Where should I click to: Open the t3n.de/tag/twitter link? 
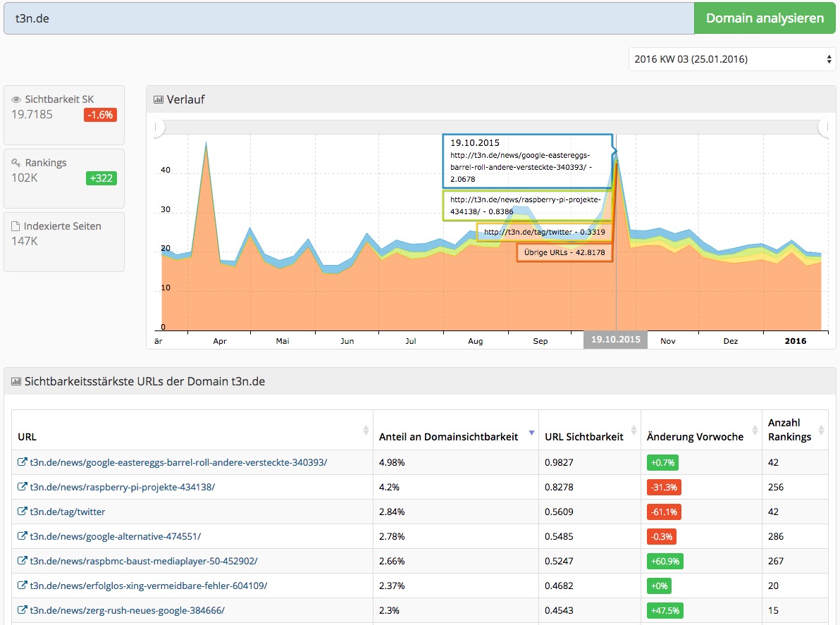(68, 512)
